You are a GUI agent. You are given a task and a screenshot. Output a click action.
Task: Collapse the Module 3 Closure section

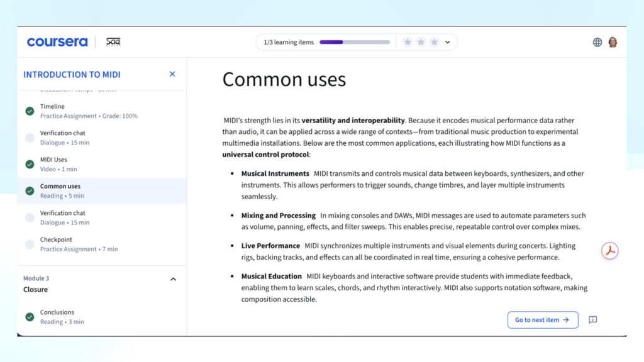(173, 278)
